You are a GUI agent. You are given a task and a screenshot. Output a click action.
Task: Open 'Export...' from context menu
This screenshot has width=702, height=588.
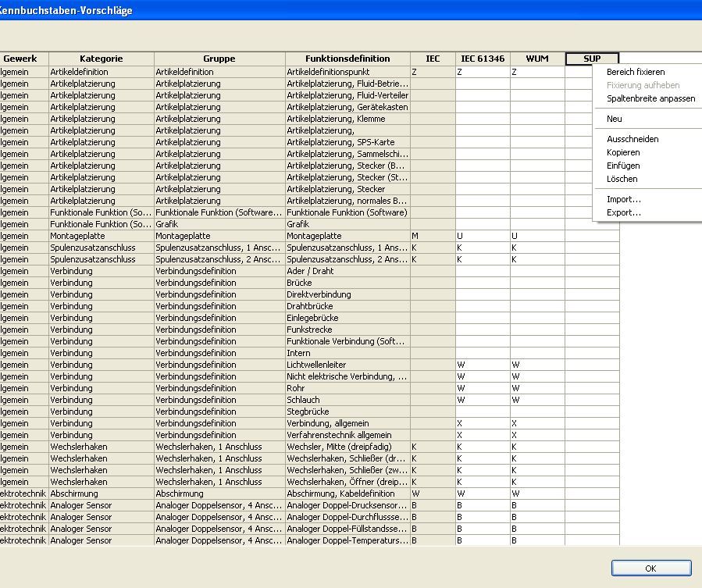click(624, 212)
